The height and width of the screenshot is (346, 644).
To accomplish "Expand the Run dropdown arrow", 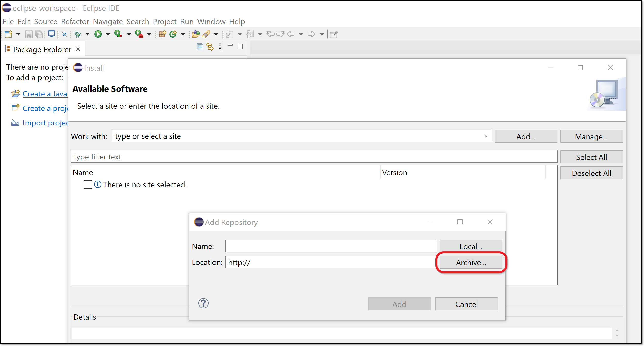I will [108, 34].
